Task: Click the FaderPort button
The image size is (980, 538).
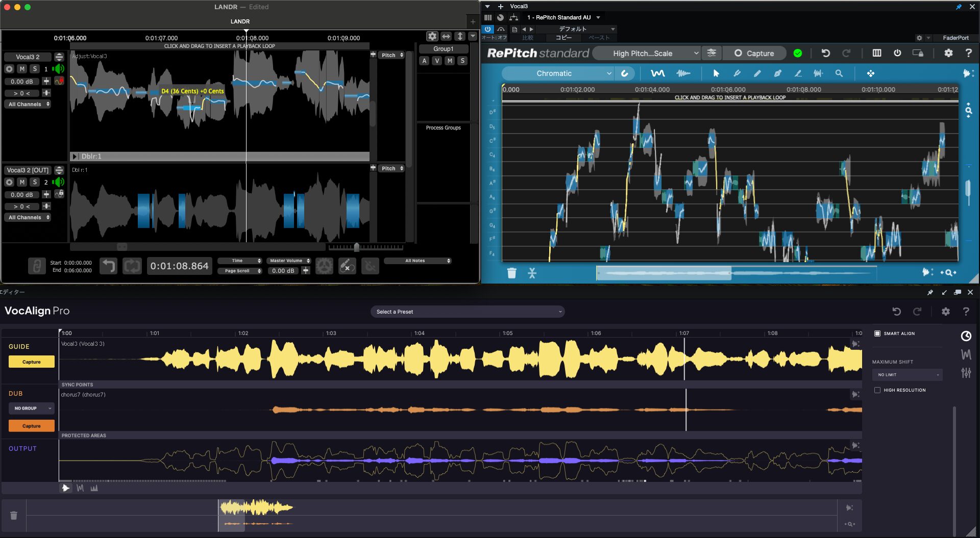Action: pos(955,38)
